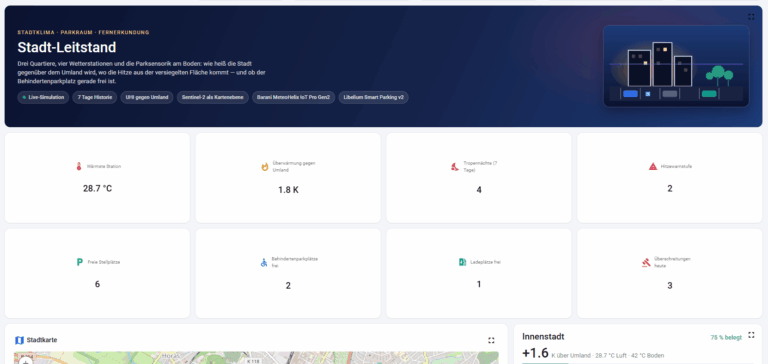Select the 7 Tage Historie chip
768x364 pixels.
click(x=95, y=97)
